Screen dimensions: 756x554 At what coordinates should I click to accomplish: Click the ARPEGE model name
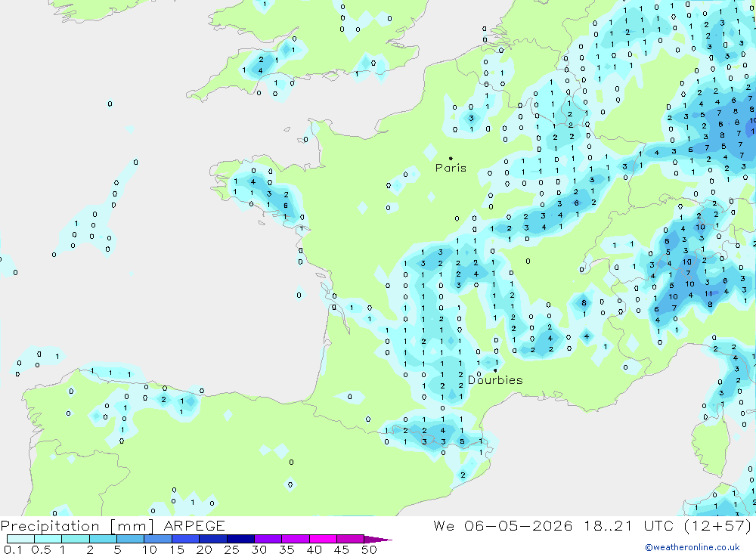point(194,525)
